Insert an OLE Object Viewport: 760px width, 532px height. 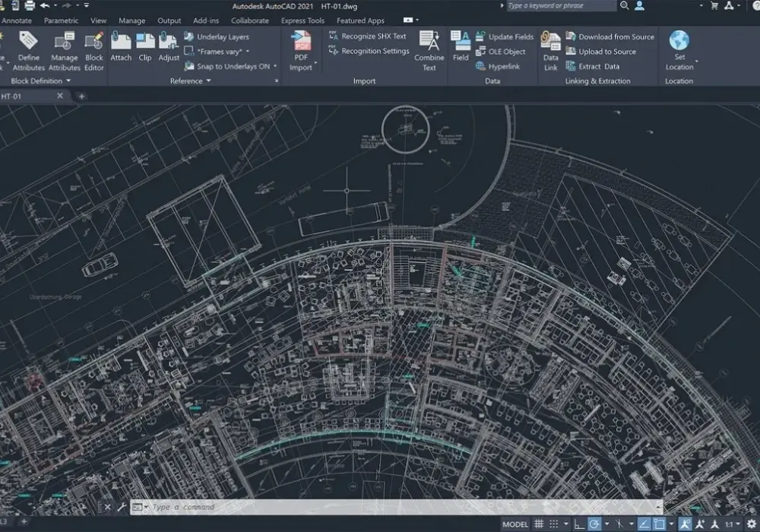point(501,52)
